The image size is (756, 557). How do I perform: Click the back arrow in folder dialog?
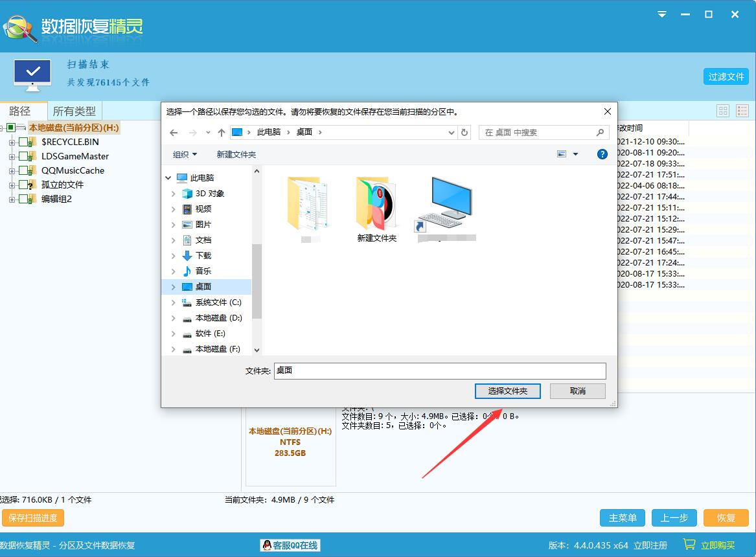(174, 133)
